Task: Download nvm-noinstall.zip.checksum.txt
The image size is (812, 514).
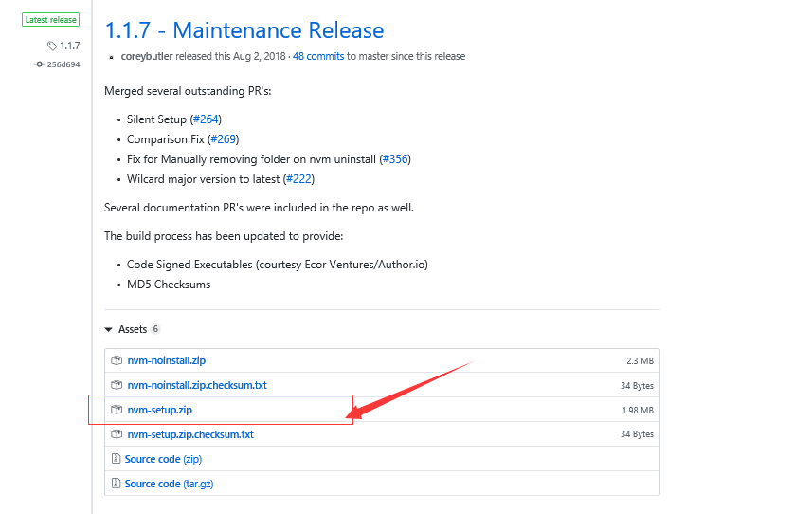Action: point(197,385)
